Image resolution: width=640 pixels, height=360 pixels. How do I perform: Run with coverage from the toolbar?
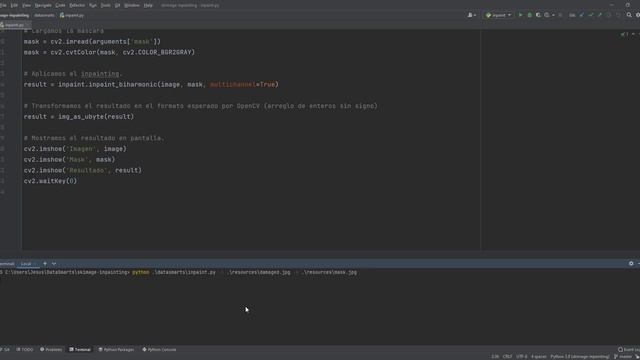(x=538, y=15)
